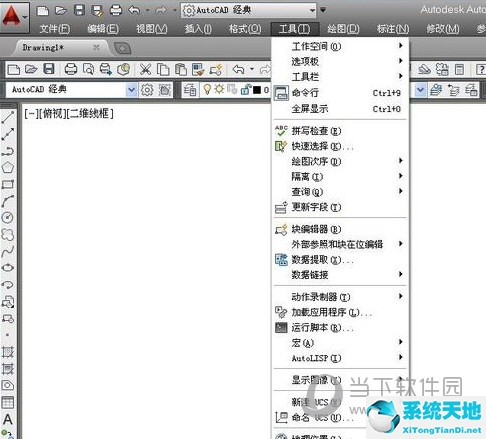Expand 查询(Q) submenu
The width and height of the screenshot is (486, 439).
click(340, 192)
